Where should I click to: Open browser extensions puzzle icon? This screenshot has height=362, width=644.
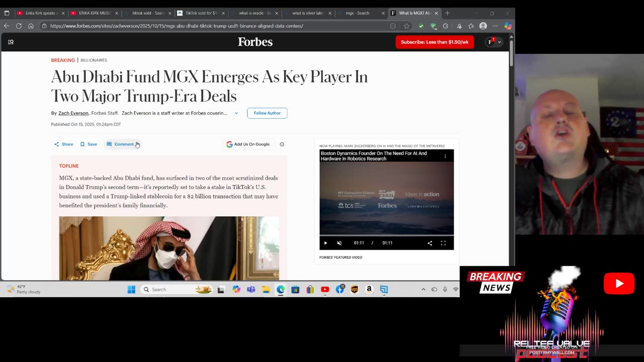click(x=445, y=26)
